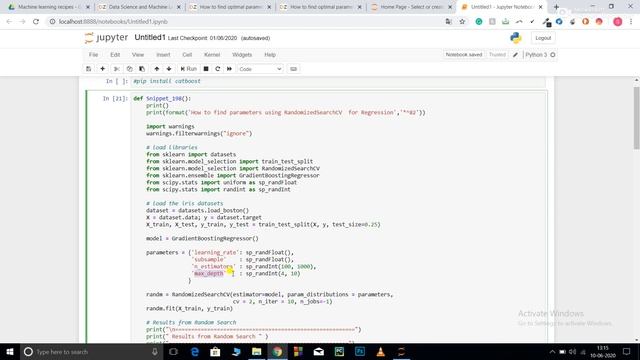Go back in the browser
Screen dimensions: 640x360
click(9, 22)
